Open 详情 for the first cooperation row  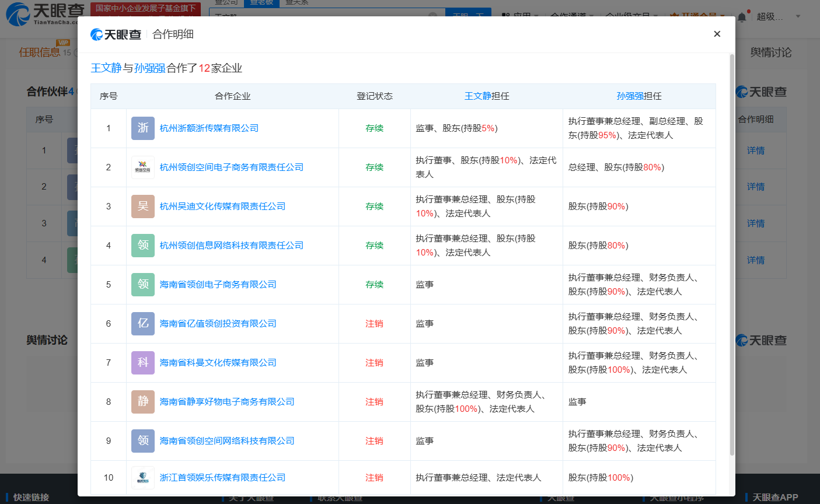tap(756, 150)
